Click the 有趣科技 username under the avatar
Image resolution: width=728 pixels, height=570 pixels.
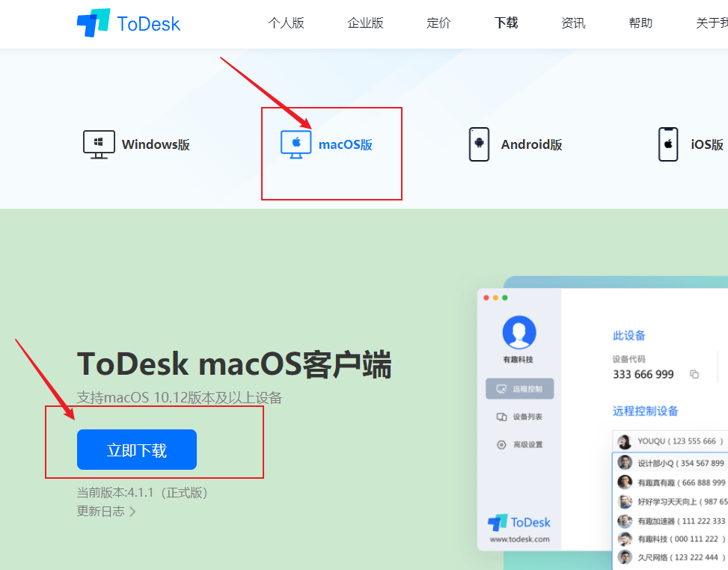coord(519,359)
